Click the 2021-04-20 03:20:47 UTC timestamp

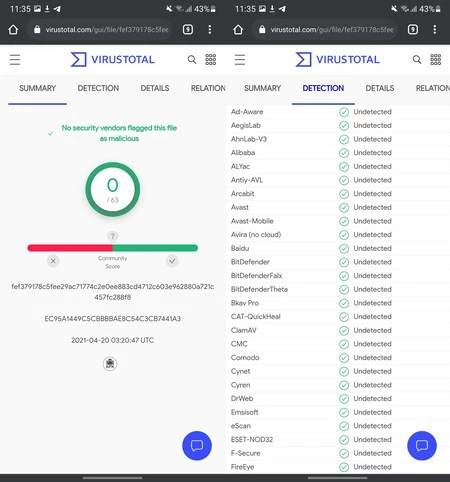[x=113, y=340]
